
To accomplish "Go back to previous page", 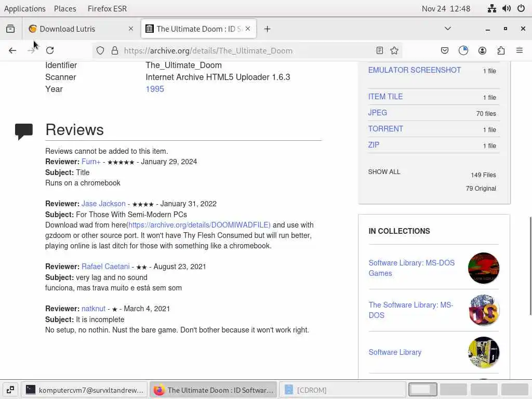I will (x=12, y=50).
